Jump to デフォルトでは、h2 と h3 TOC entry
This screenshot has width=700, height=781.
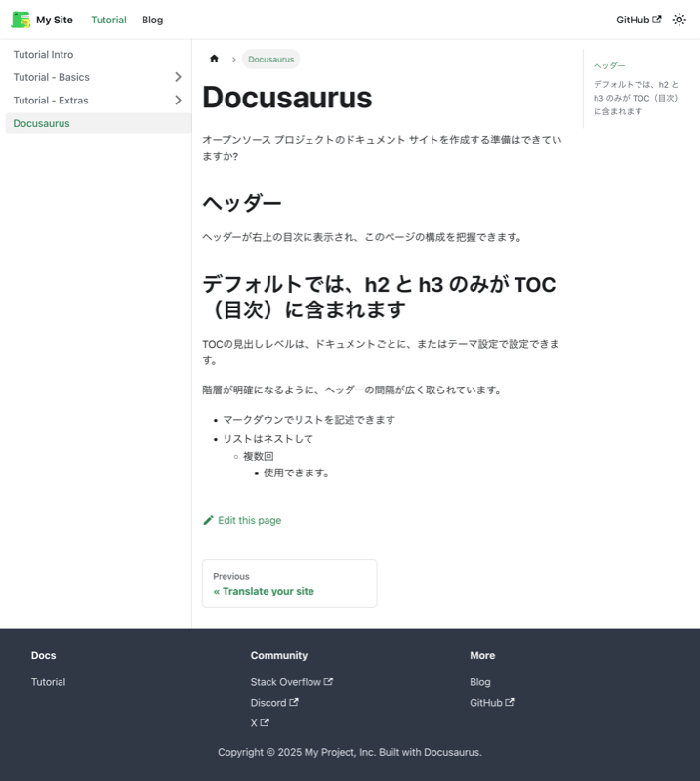click(636, 99)
